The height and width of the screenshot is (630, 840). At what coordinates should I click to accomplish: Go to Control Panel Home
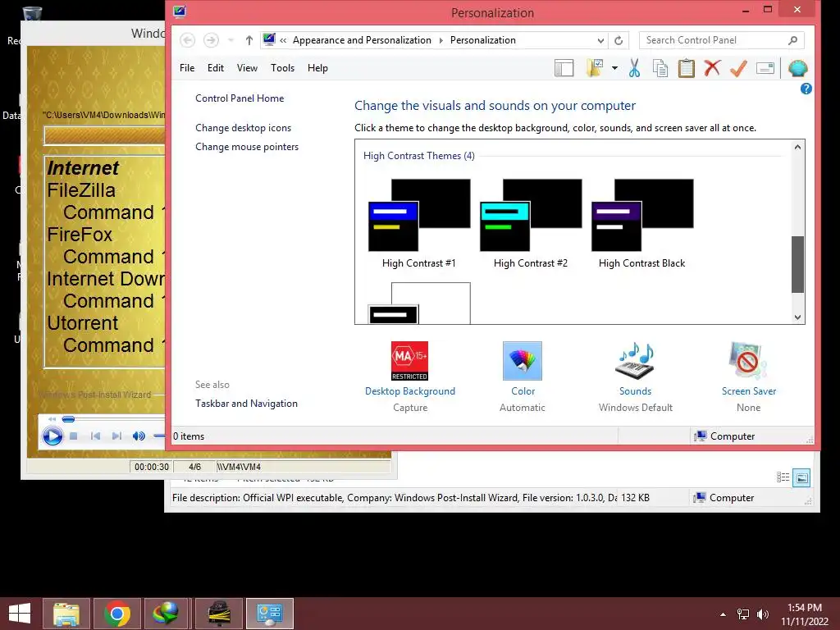[x=240, y=98]
